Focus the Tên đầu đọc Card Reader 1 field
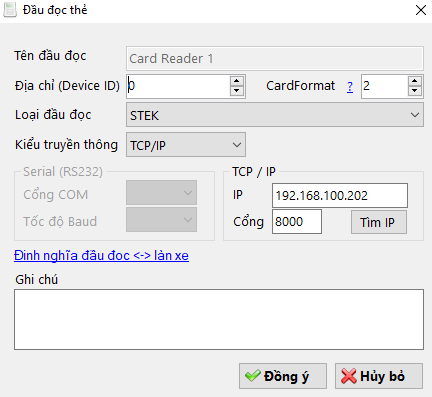The image size is (432, 397). 275,58
